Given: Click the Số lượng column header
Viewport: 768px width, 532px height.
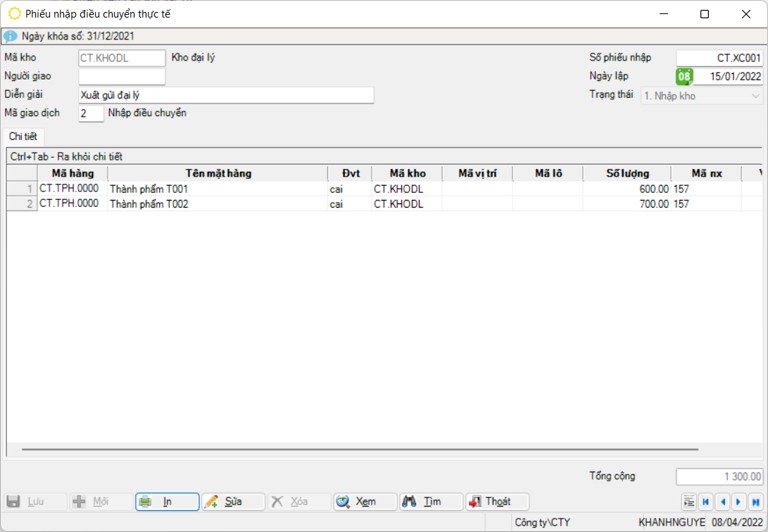Looking at the screenshot, I should point(627,173).
